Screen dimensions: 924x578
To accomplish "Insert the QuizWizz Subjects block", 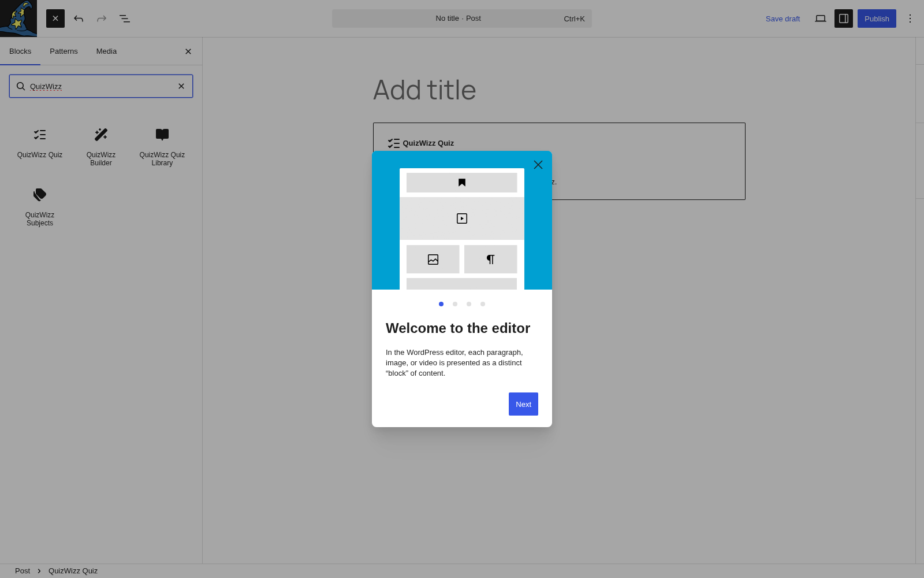I will (x=40, y=207).
